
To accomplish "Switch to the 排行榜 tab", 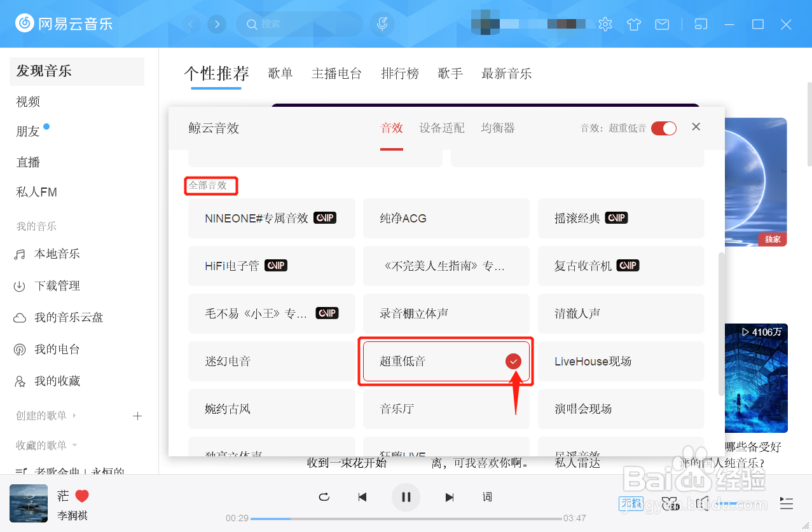I will click(400, 74).
